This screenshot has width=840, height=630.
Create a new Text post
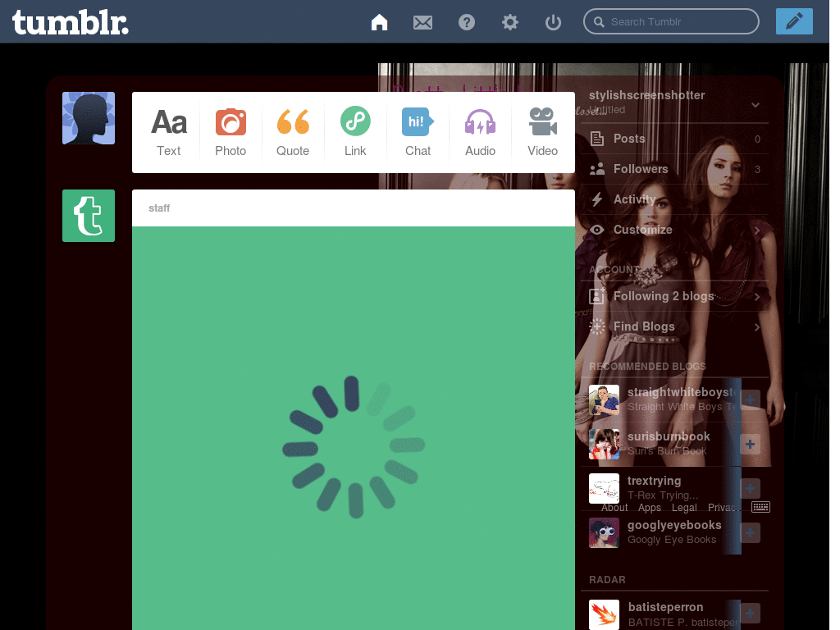pyautogui.click(x=169, y=132)
